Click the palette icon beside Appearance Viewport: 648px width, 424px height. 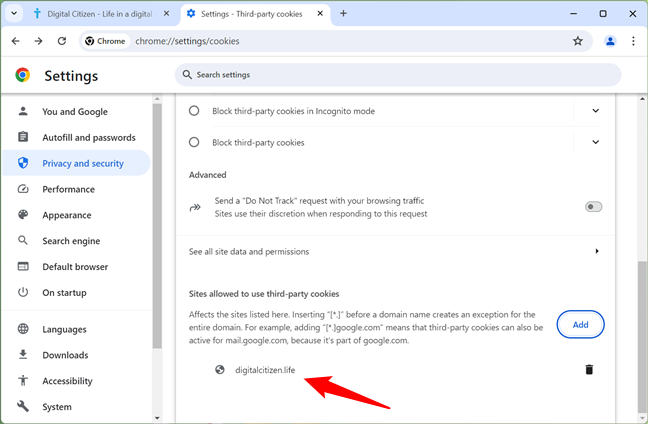(23, 214)
